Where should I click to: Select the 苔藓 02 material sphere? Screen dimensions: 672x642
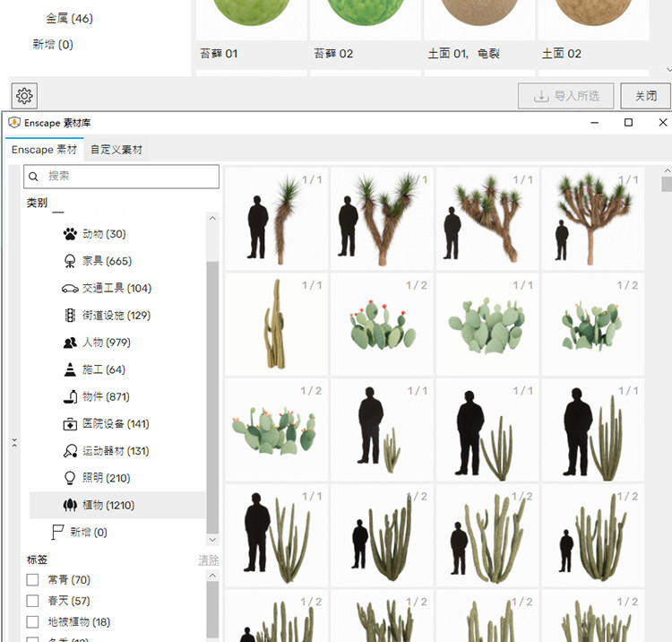point(366,12)
